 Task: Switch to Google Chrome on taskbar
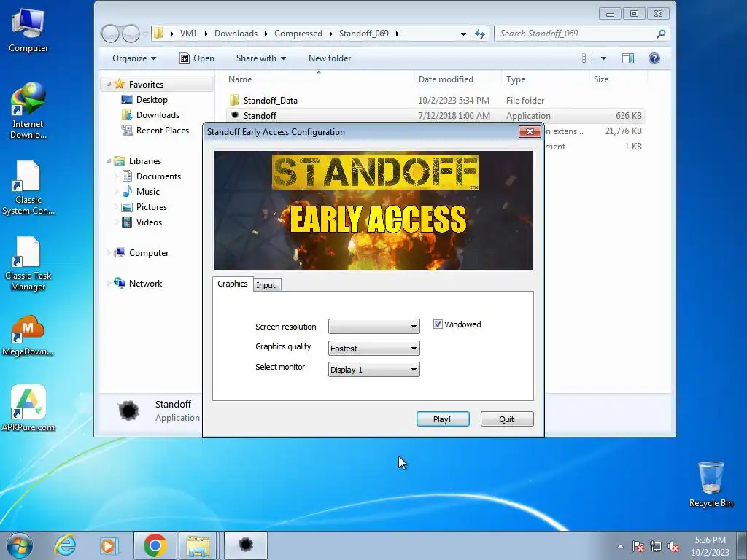(x=155, y=545)
